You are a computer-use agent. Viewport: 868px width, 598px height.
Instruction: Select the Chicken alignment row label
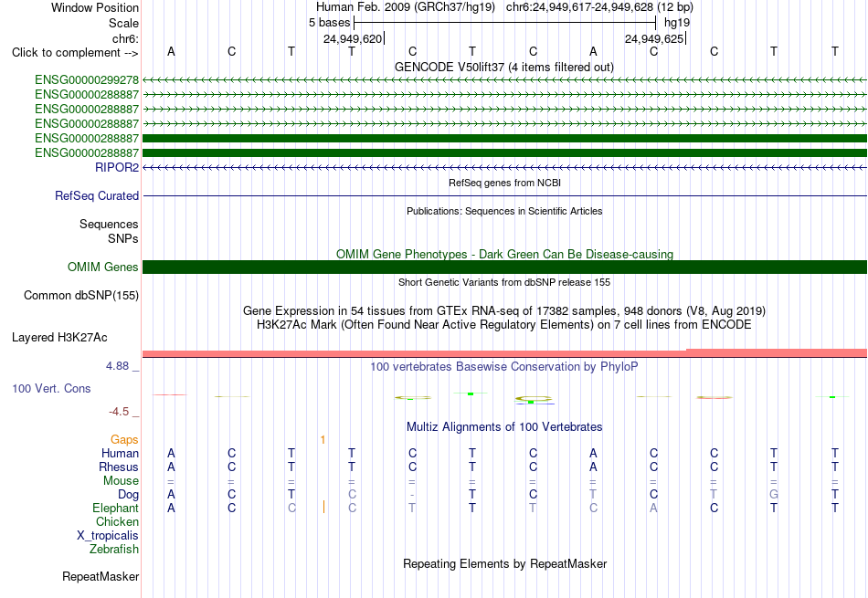coord(117,521)
